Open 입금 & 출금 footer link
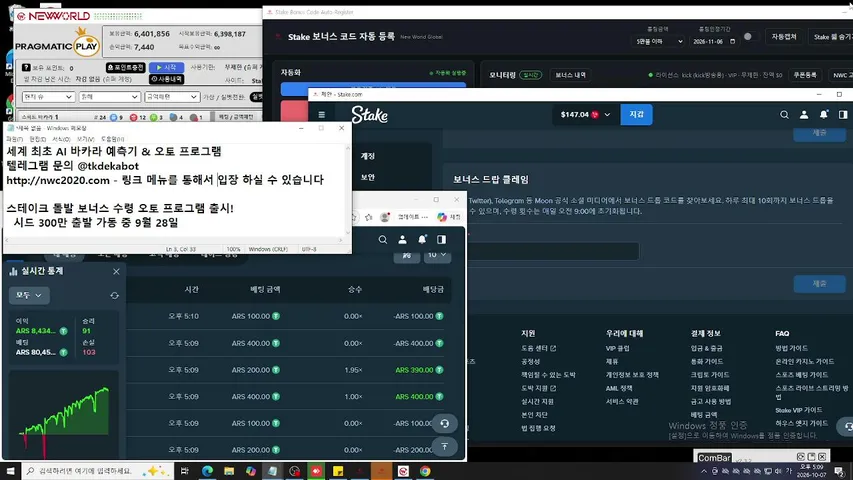The image size is (853, 480). 706,348
